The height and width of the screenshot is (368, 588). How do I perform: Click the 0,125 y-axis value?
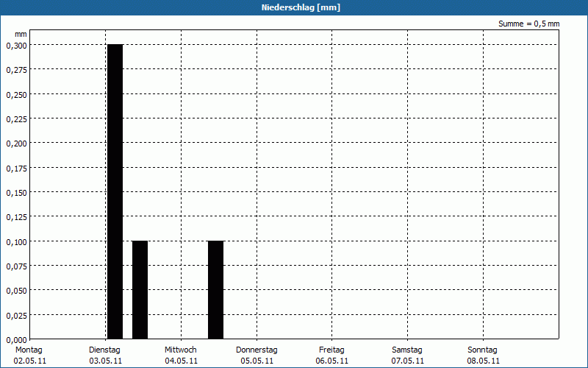pos(16,217)
